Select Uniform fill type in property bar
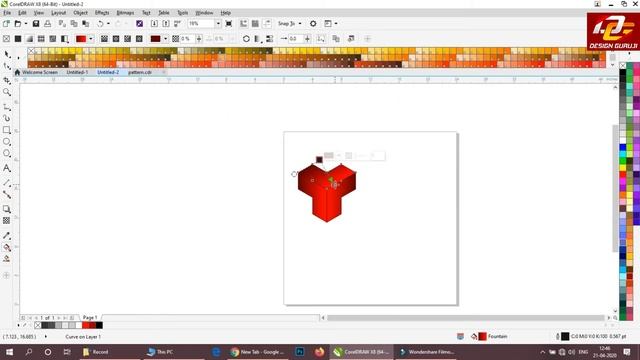This screenshot has height=360, width=640. coord(18,39)
